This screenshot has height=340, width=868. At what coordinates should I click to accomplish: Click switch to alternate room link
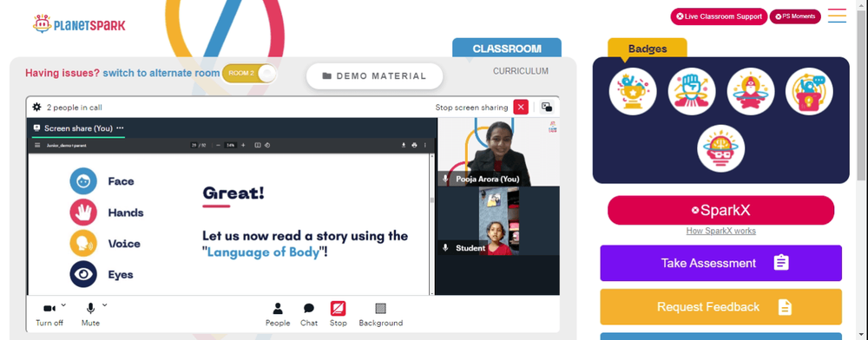[x=161, y=73]
